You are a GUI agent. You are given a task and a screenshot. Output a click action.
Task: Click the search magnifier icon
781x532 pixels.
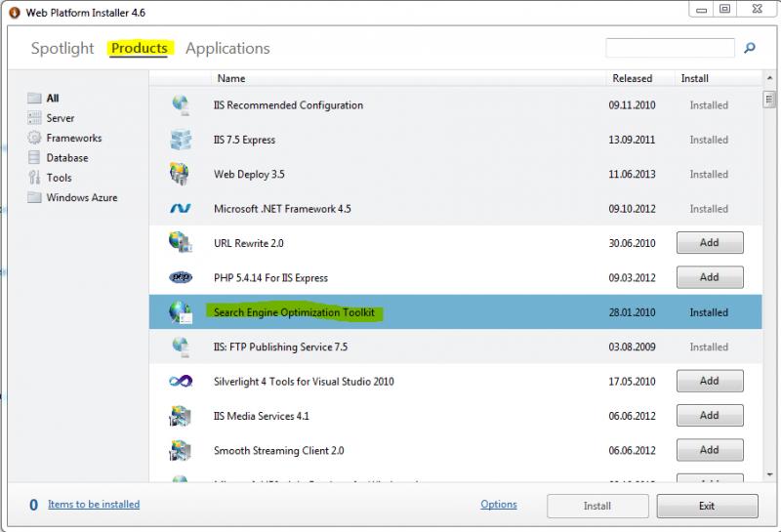tap(749, 48)
